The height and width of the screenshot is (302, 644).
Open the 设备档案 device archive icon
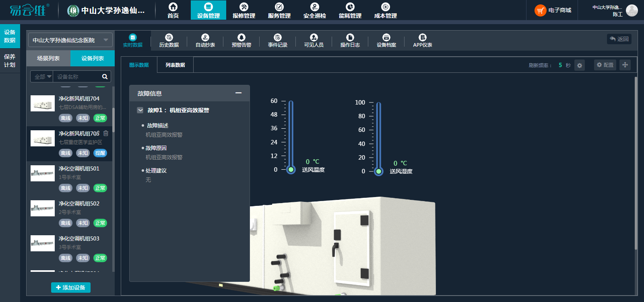pyautogui.click(x=386, y=37)
